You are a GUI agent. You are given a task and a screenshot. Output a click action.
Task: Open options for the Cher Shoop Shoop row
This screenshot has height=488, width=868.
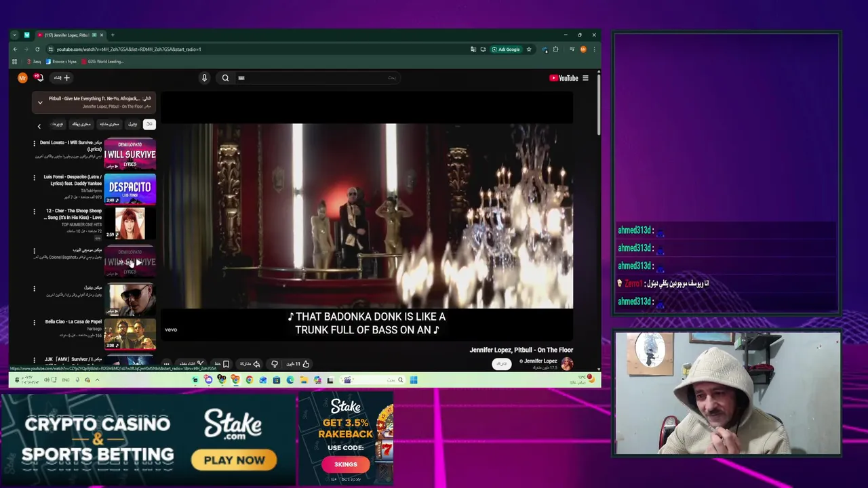point(34,211)
